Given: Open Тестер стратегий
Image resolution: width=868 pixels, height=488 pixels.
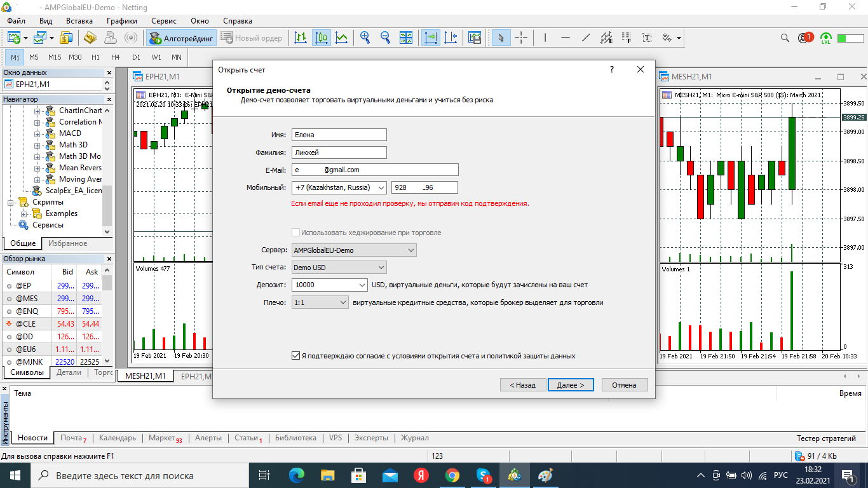Looking at the screenshot, I should pos(827,438).
